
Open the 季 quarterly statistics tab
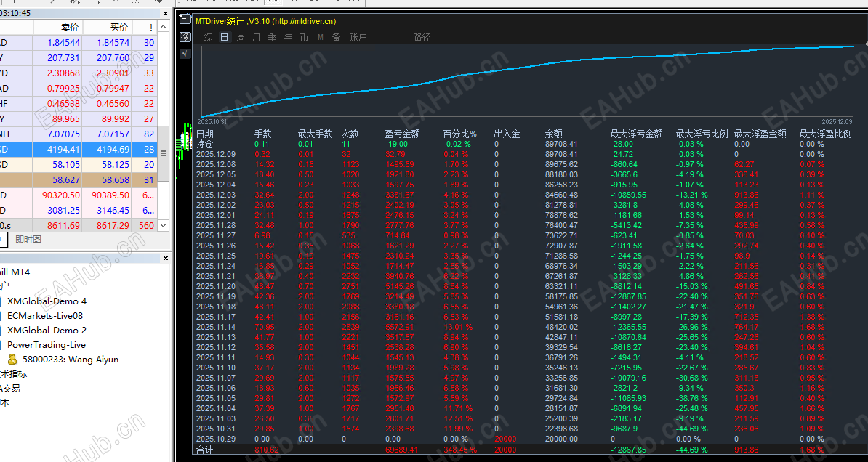(x=273, y=37)
